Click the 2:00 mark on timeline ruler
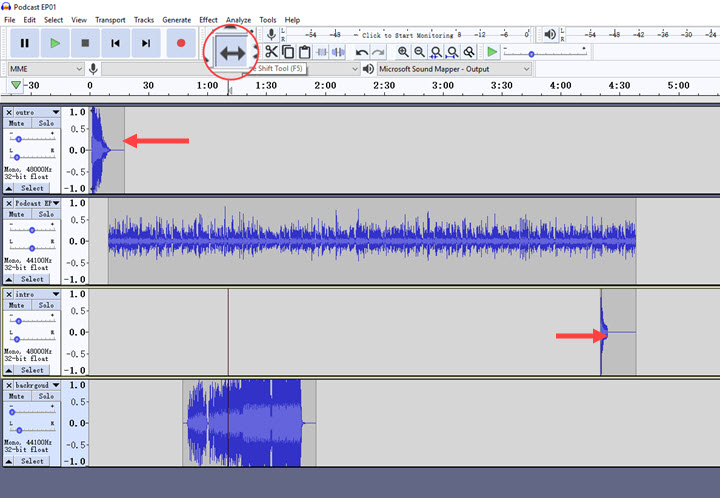720x498 pixels. coord(325,86)
